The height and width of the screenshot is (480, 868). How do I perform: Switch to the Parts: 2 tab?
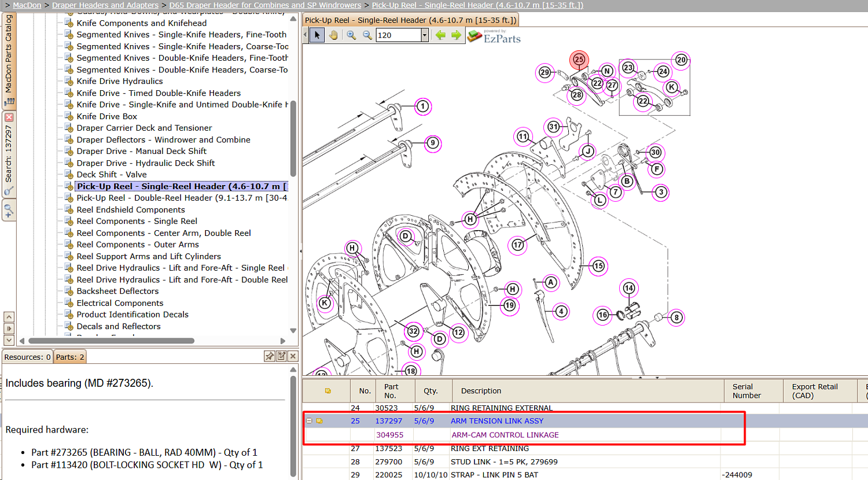pos(70,357)
